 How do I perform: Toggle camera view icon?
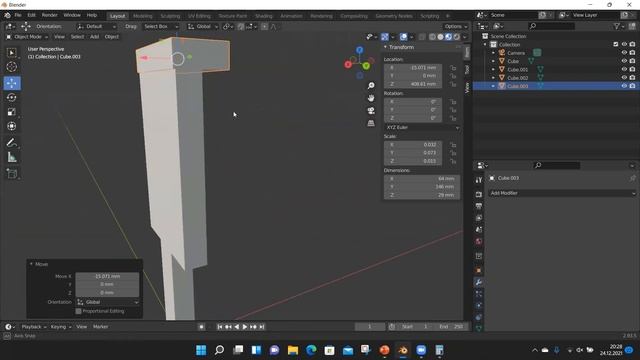pyautogui.click(x=371, y=111)
